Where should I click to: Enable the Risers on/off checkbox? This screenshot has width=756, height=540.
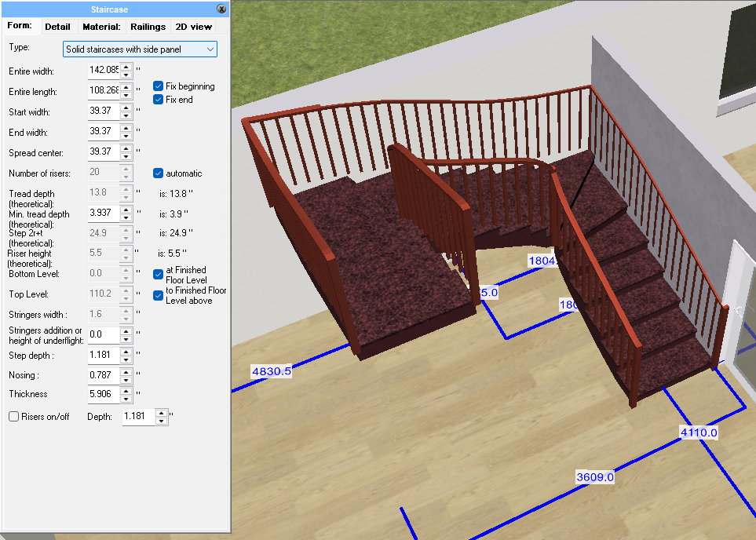coord(13,417)
